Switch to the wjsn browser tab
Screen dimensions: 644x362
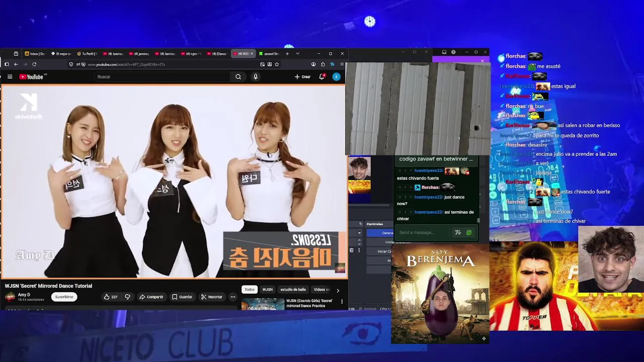coord(191,53)
